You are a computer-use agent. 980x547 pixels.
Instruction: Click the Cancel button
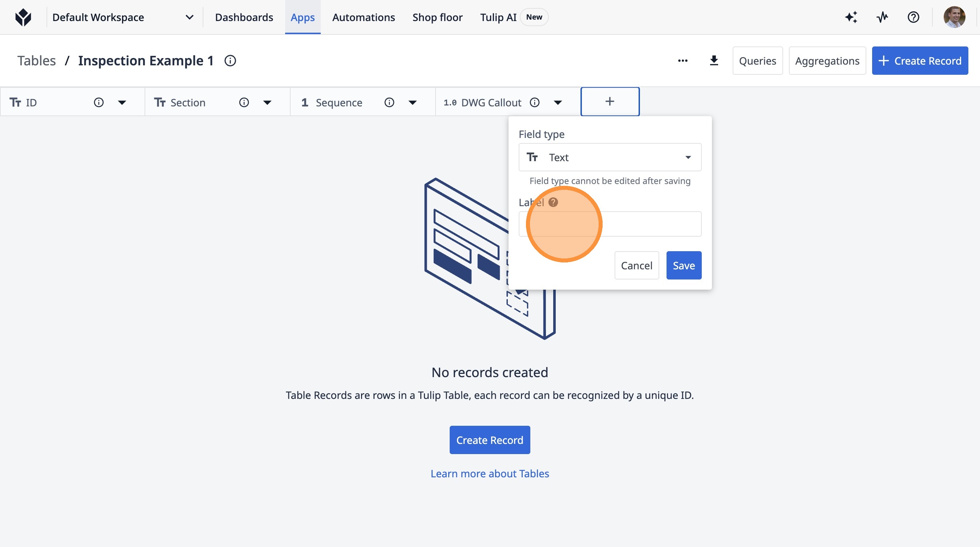[x=636, y=265]
